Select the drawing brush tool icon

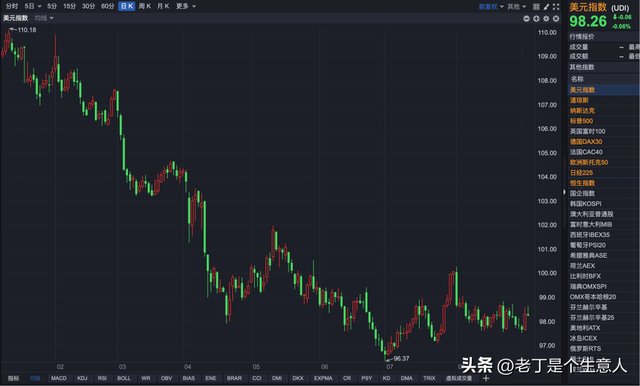click(x=546, y=7)
